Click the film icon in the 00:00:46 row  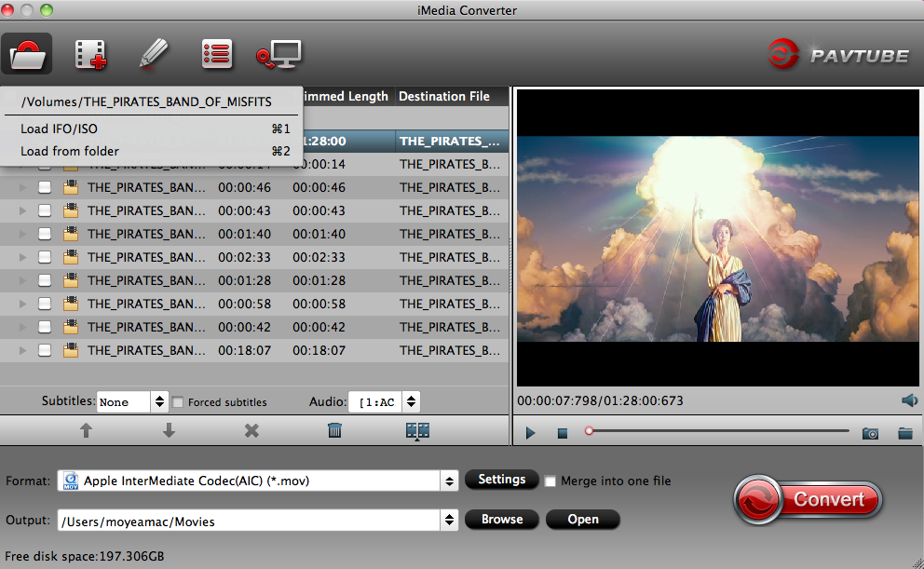pyautogui.click(x=71, y=187)
